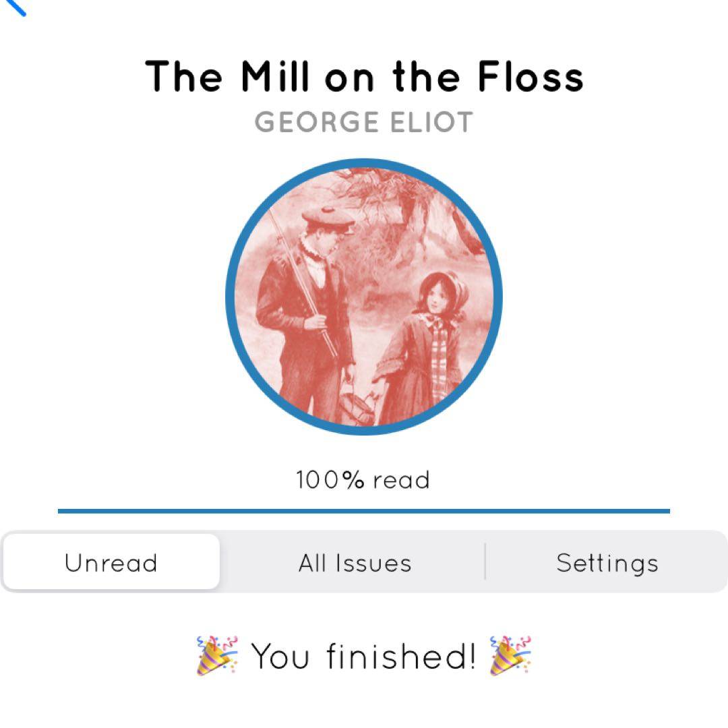Click the boy holding the fishing rod
Screen dimensions: 728x728
307,315
